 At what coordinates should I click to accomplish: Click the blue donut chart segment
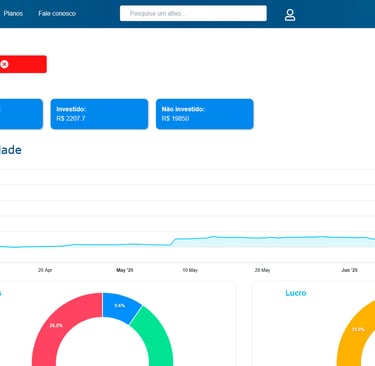[119, 306]
